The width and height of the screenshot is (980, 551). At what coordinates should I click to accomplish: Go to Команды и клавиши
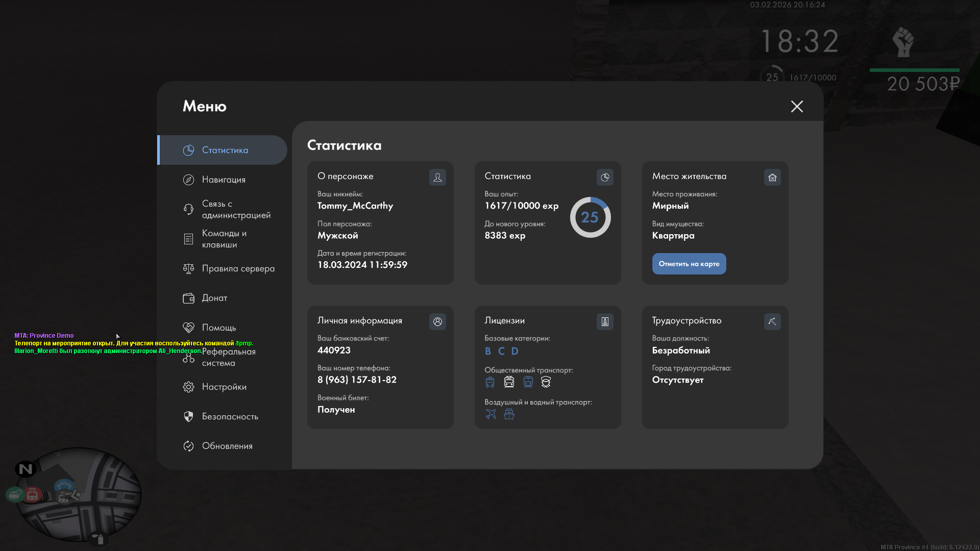(224, 239)
